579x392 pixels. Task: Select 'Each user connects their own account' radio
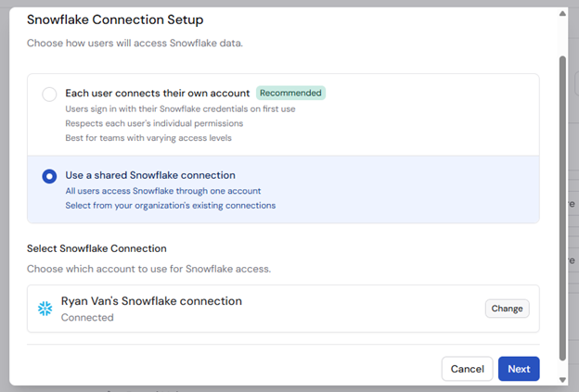(49, 94)
